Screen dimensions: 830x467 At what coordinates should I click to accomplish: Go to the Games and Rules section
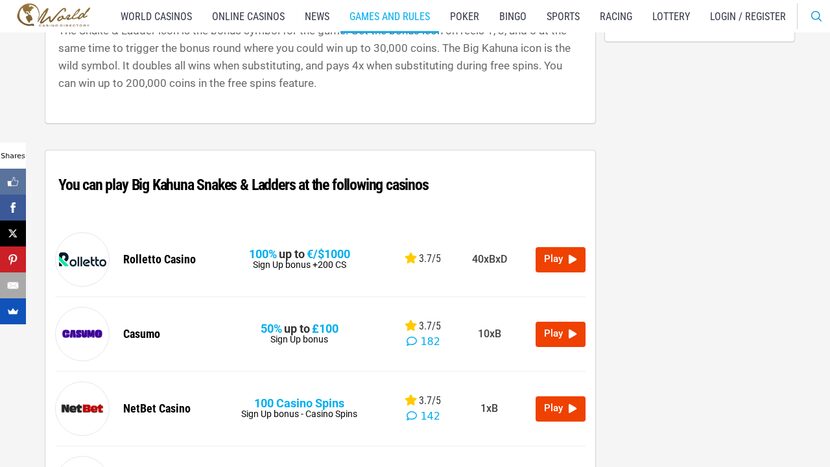(x=389, y=17)
